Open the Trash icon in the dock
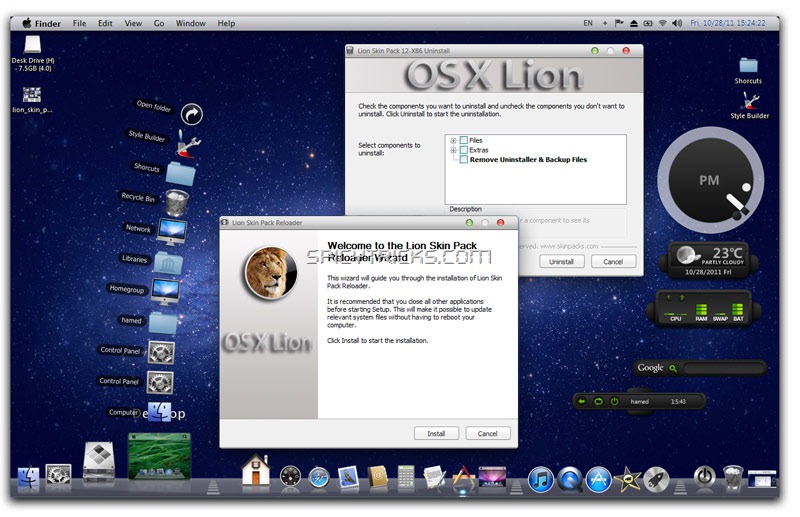The height and width of the screenshot is (517, 800). click(x=733, y=477)
